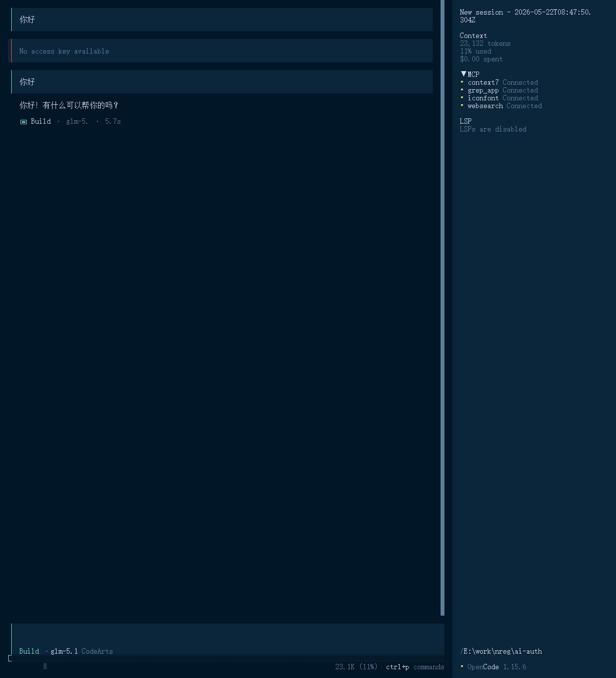Screen dimensions: 616x678
Task: Click the 'No access key available' message
Action: (221, 51)
